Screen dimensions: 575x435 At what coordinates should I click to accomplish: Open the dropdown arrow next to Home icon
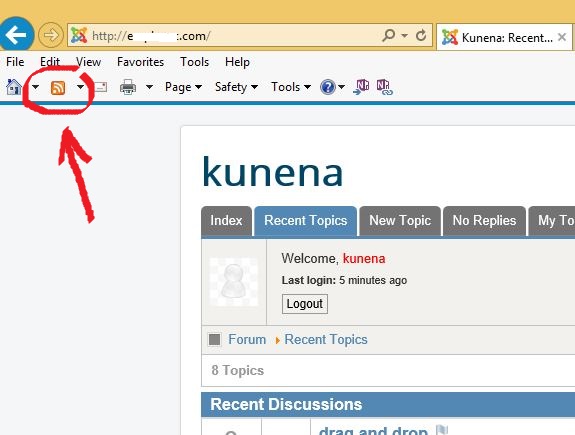[x=36, y=87]
